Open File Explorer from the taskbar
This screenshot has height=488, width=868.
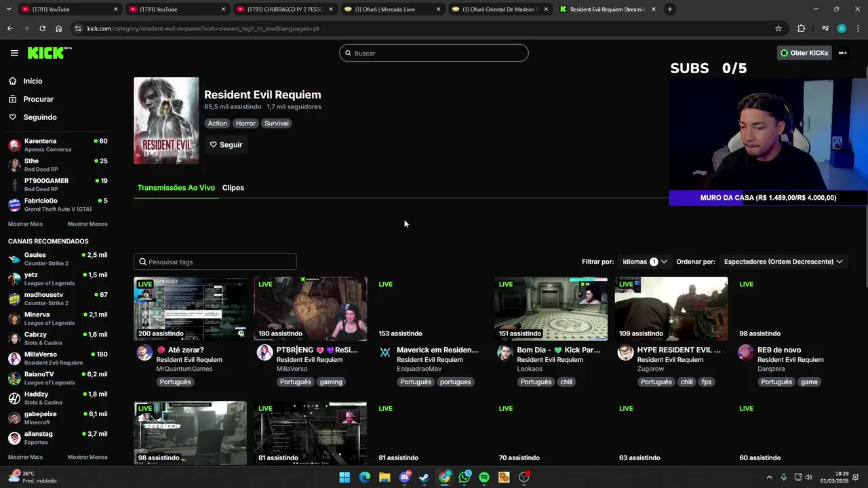384,477
